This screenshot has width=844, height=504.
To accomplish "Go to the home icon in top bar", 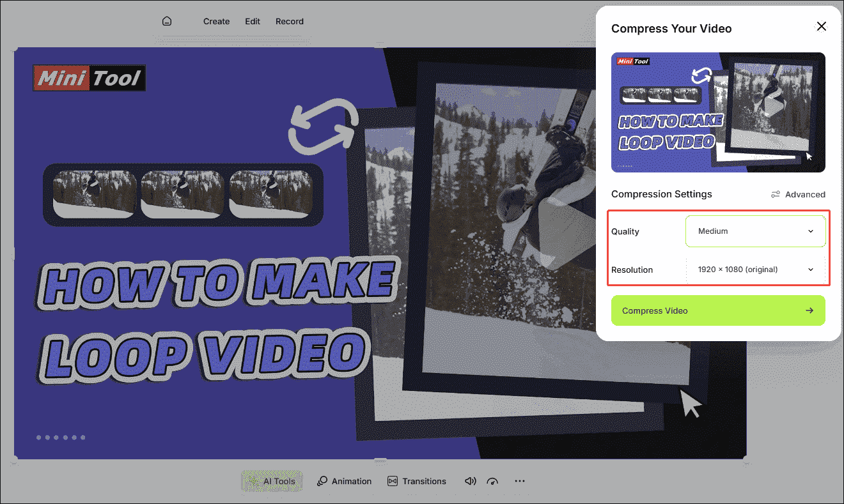I will click(x=167, y=21).
